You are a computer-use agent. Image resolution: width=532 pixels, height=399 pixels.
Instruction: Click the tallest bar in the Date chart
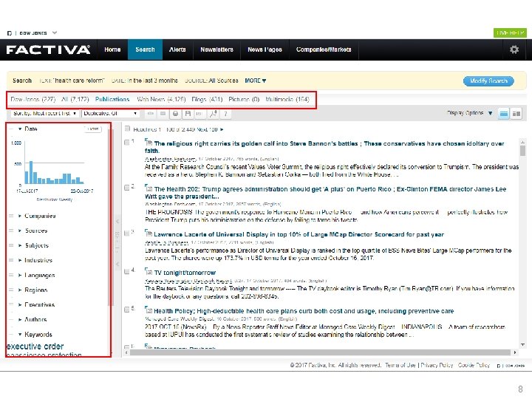31,172
